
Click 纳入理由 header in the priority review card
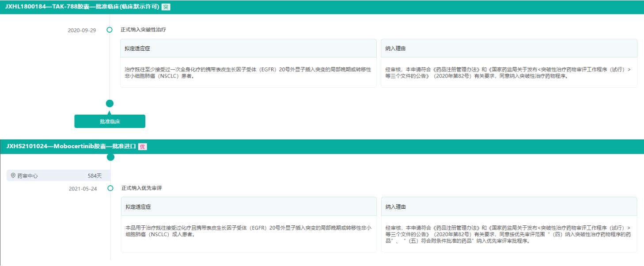click(396, 206)
